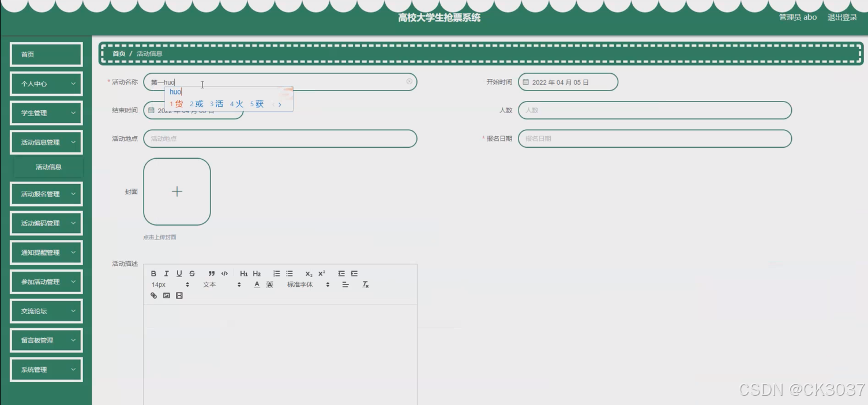Screen dimensions: 868x405
Task: Clear the 活动名称 input with the X icon
Action: point(409,82)
